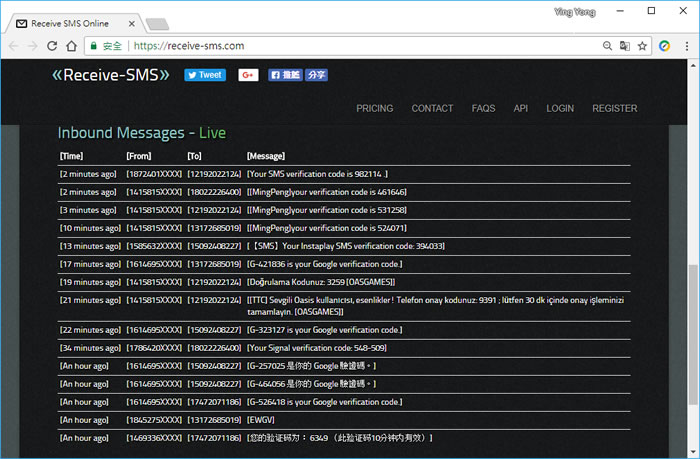Click the Ying Yeng profile name
Image resolution: width=700 pixels, height=459 pixels.
575,12
